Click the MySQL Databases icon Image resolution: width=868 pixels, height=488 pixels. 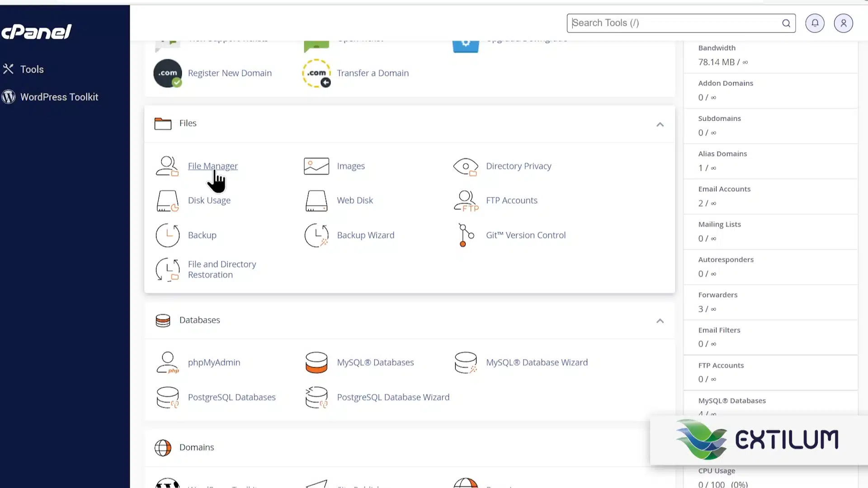tap(316, 363)
